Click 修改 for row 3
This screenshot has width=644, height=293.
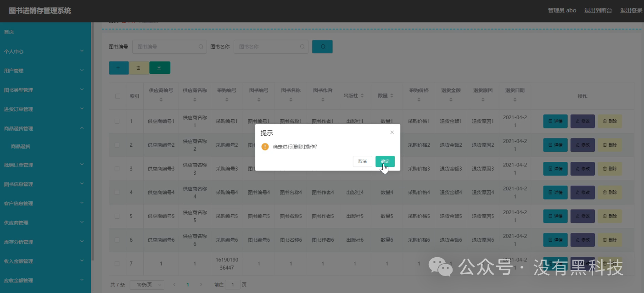point(582,169)
